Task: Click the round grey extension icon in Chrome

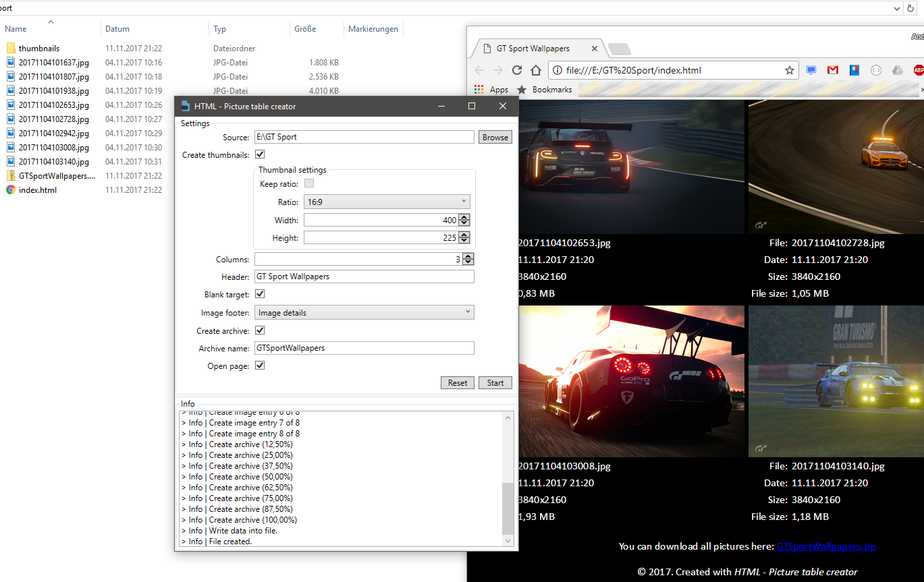Action: [x=876, y=70]
